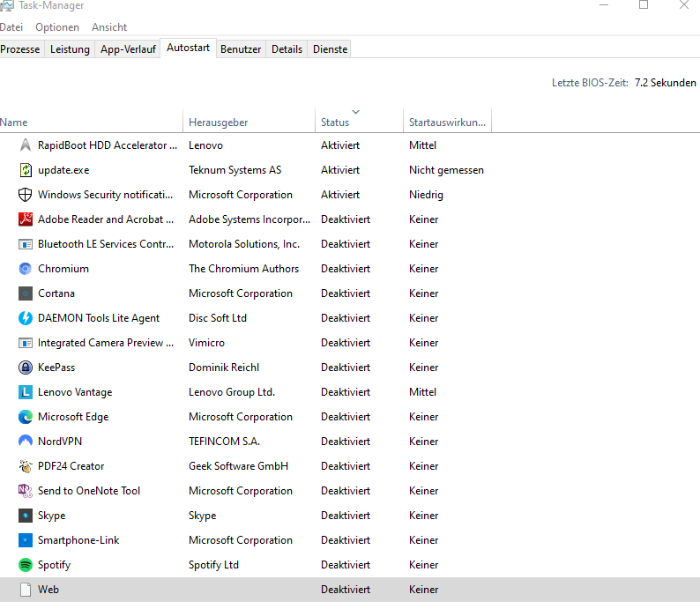Select the 'NordVPN' name text
Image resolution: width=700 pixels, height=609 pixels.
[x=60, y=442]
